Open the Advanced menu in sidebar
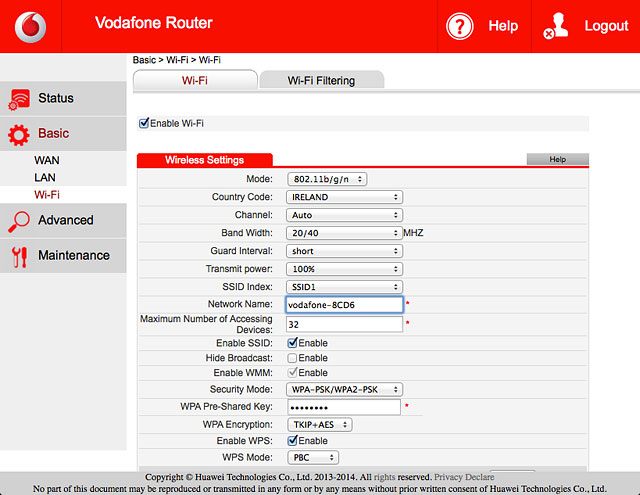The width and height of the screenshot is (640, 495). coord(63,221)
